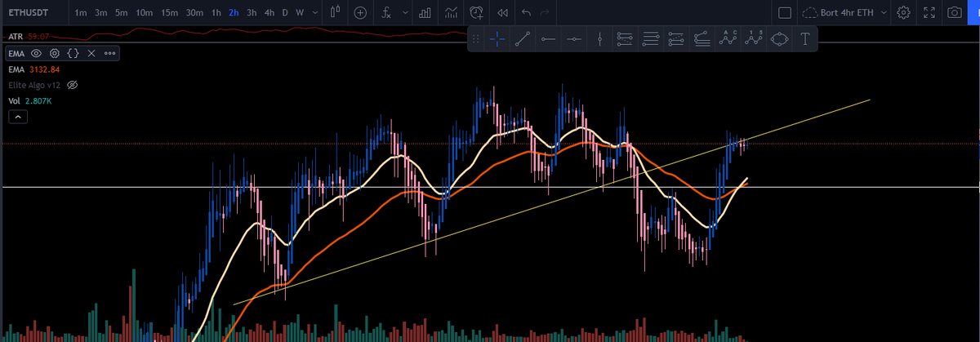980x342 pixels.
Task: Select the parallel horizontal lines tool in favorites
Action: pos(651,38)
